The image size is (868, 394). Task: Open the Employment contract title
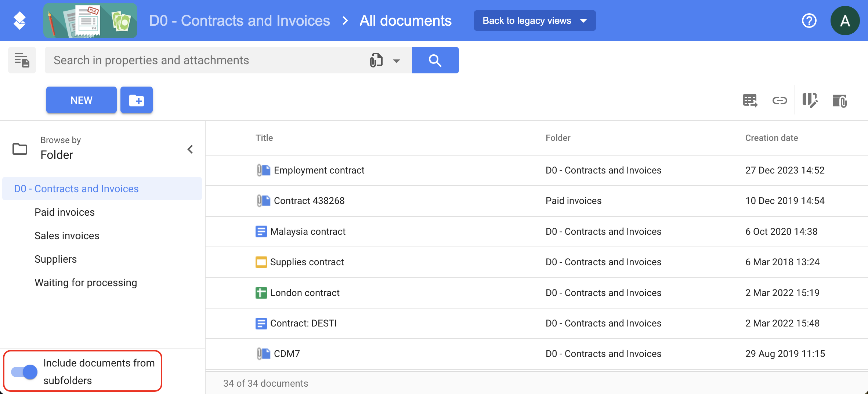(319, 170)
